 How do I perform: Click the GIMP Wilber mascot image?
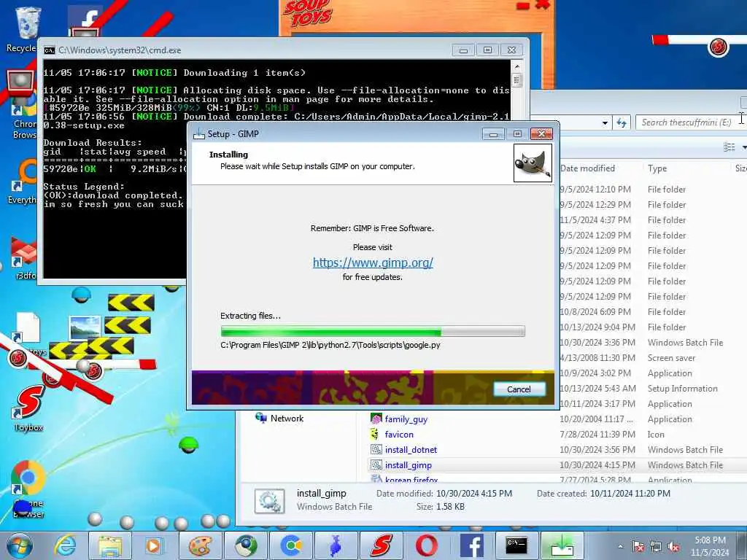533,163
